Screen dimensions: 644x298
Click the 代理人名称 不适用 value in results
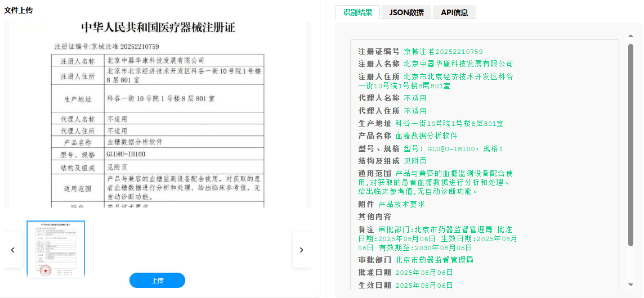coord(415,98)
